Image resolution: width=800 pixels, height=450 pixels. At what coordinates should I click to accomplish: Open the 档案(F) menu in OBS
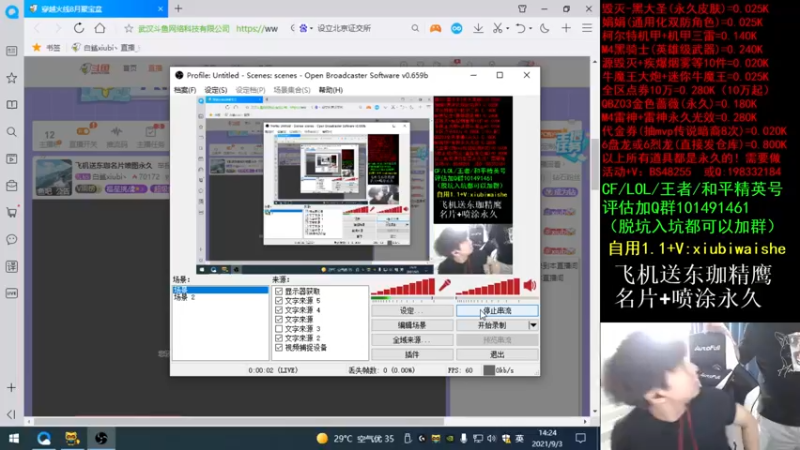tap(185, 90)
